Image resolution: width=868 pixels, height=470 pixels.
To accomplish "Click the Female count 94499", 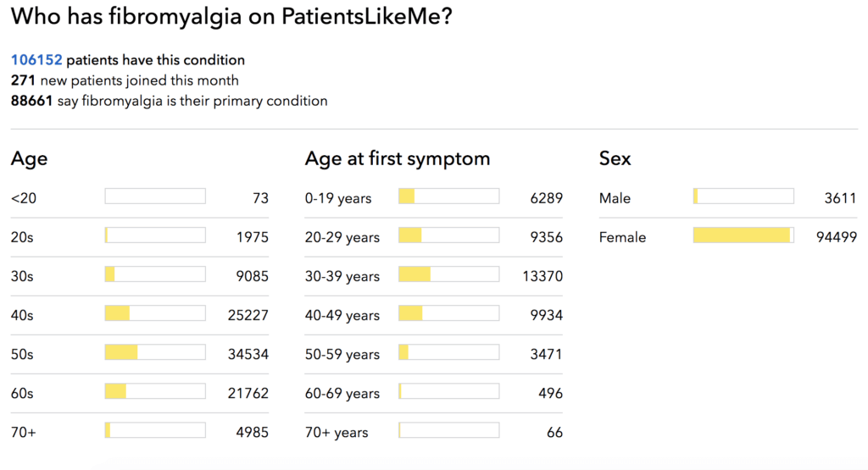I will click(x=837, y=237).
